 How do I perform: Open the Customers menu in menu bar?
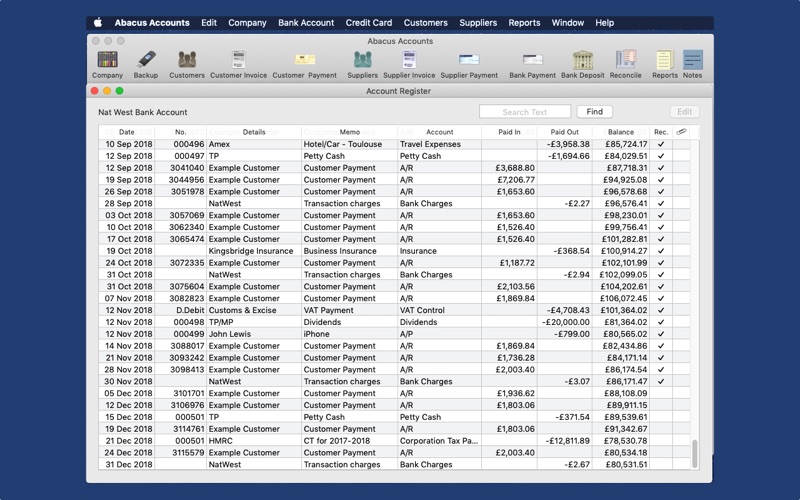426,22
